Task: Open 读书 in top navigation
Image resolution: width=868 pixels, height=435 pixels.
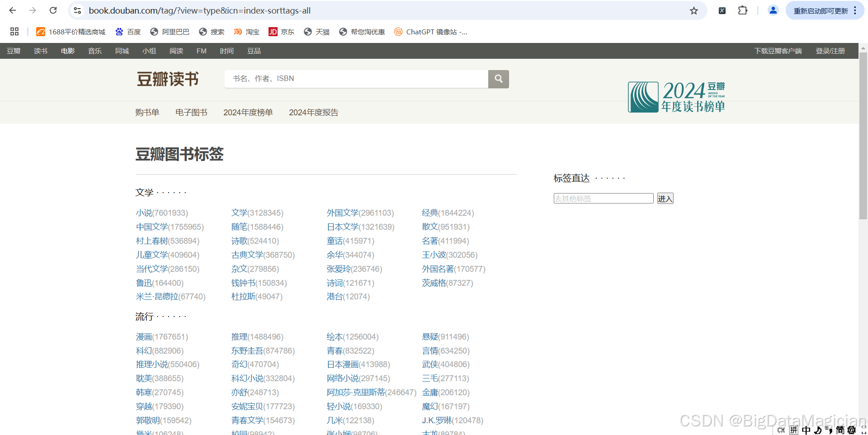Action: pyautogui.click(x=41, y=51)
